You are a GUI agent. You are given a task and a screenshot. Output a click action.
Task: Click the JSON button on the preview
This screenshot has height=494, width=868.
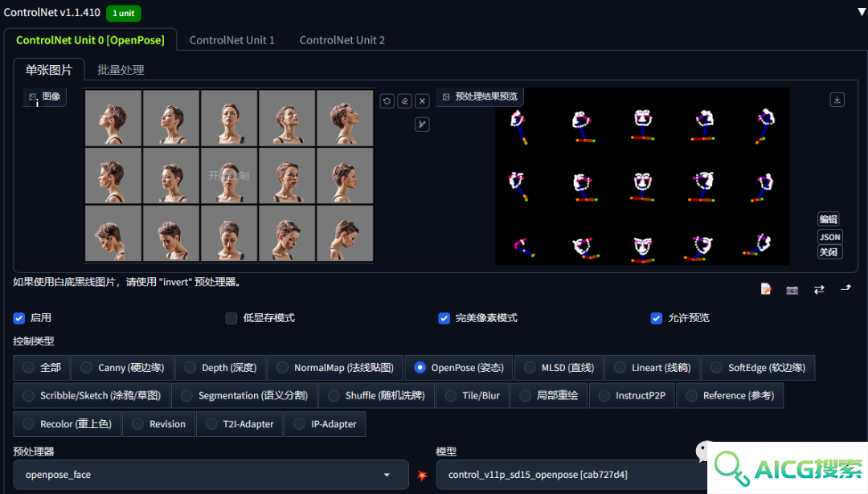tap(829, 237)
